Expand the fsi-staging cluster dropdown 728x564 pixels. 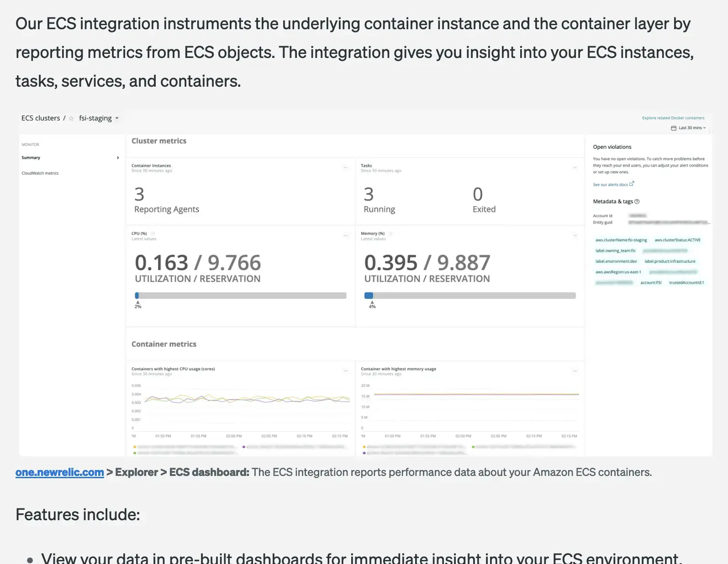point(117,118)
